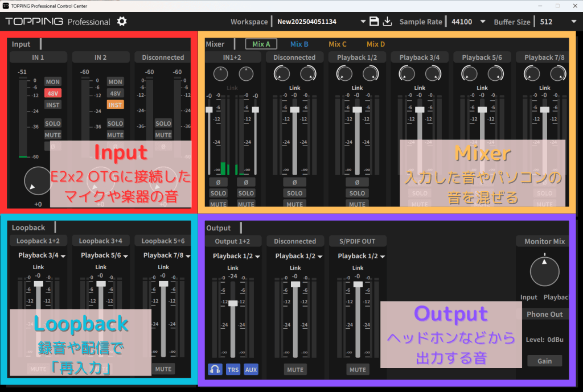This screenshot has width=583, height=392.
Task: Click the Phone Out label
Action: (545, 315)
